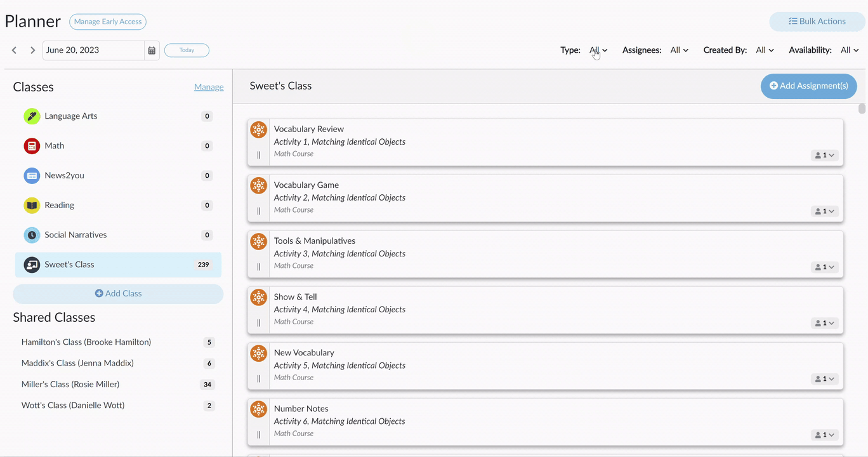Grab the Vocabulary Review drag handle

(x=258, y=155)
